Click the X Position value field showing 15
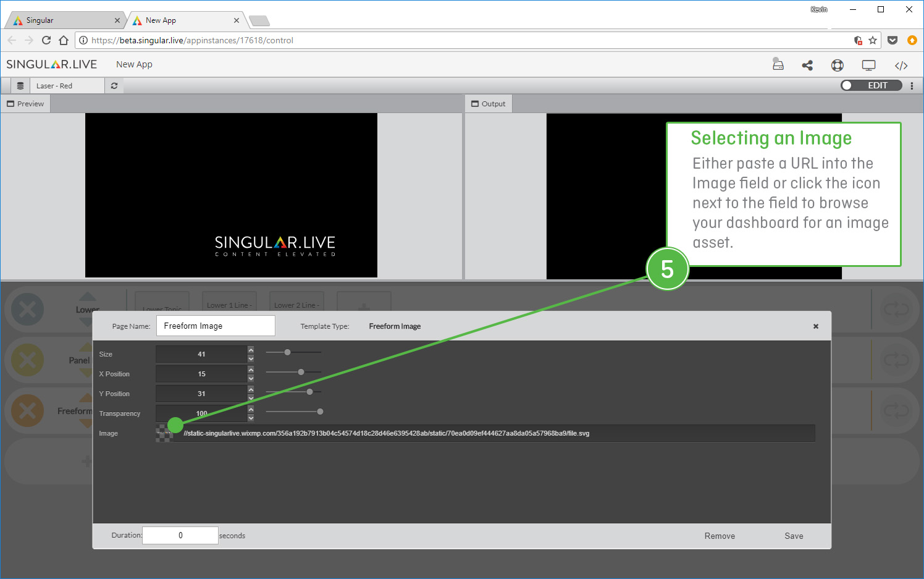924x579 pixels. (201, 374)
